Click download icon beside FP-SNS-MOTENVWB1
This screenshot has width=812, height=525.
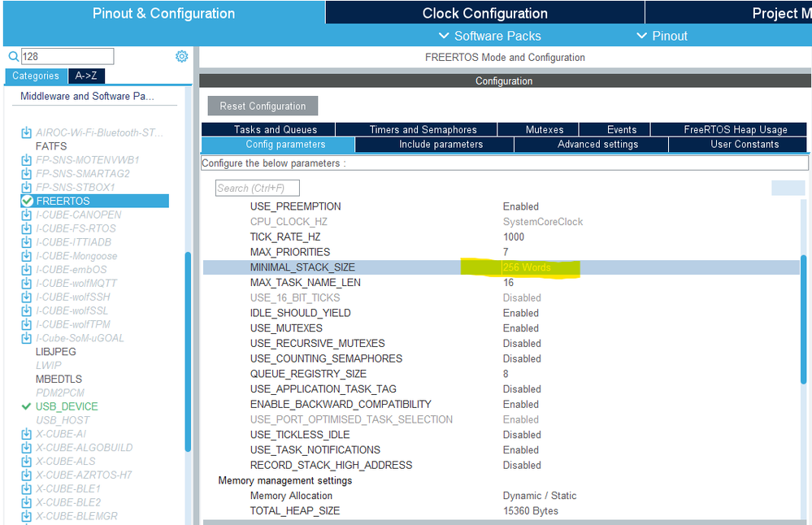click(26, 160)
